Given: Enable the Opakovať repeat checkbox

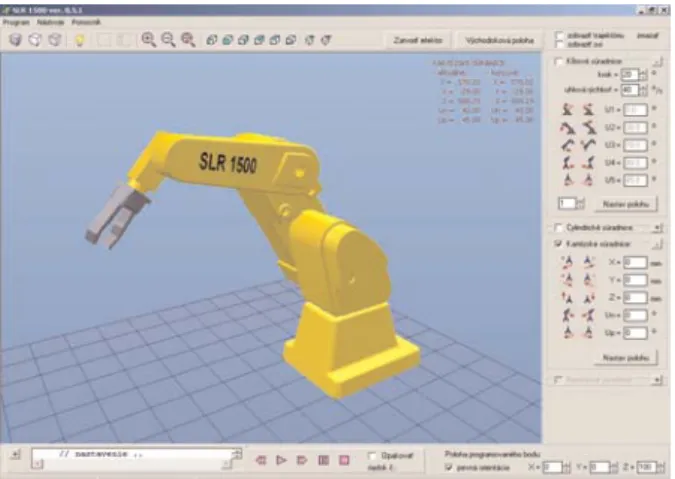Looking at the screenshot, I should 373,456.
